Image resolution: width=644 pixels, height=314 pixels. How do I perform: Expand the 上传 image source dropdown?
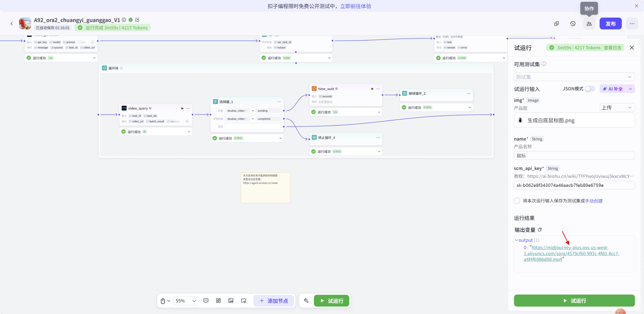[617, 108]
